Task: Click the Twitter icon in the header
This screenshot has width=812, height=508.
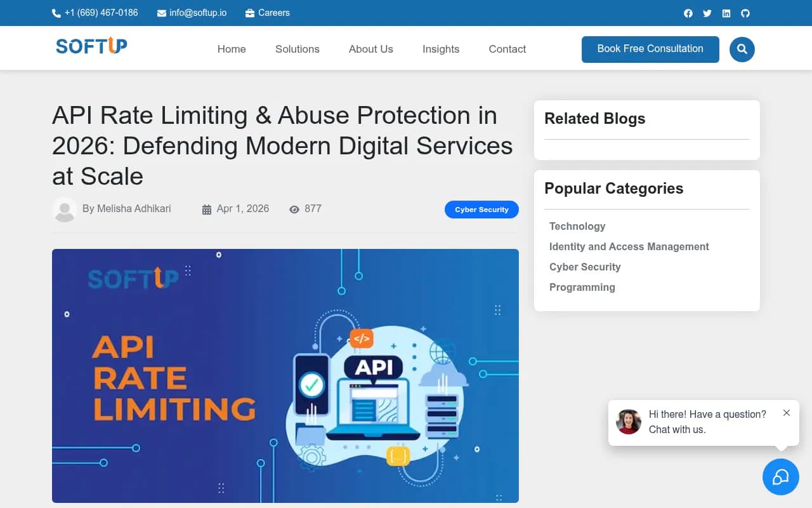Action: (x=707, y=13)
